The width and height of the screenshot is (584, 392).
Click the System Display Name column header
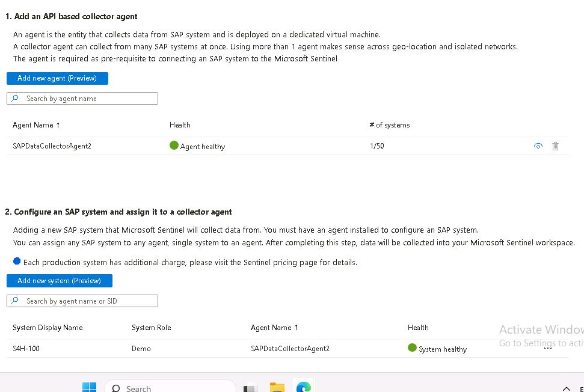pos(48,328)
